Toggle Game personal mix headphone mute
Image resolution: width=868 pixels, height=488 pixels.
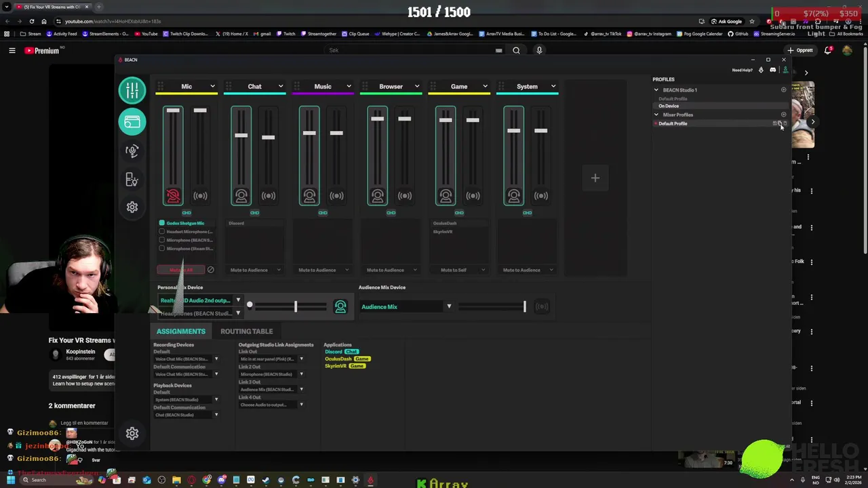point(446,196)
